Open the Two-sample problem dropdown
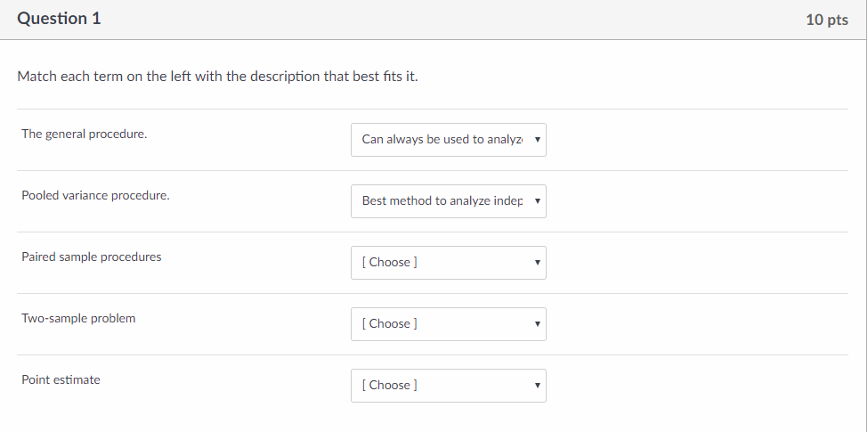Viewport: 868px width, 432px height. point(449,324)
